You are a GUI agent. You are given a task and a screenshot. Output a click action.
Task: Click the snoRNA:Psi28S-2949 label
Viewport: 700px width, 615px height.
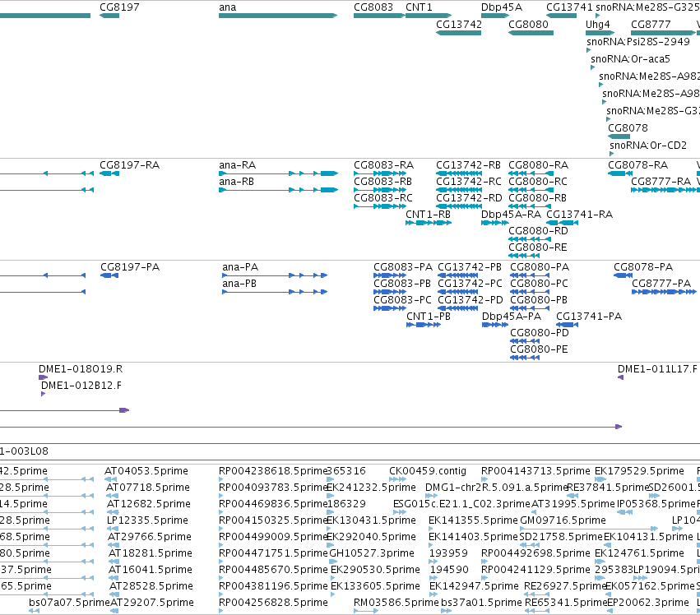(638, 42)
